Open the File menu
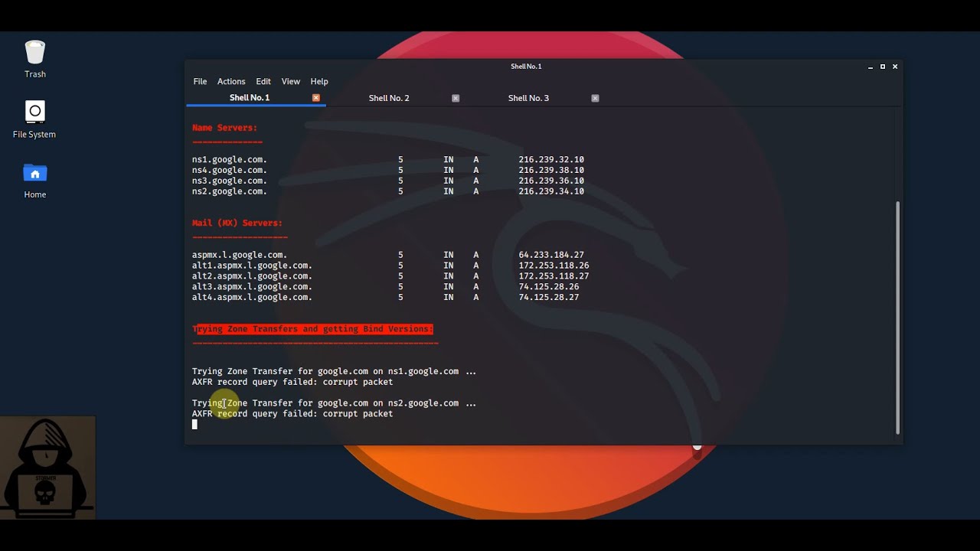Viewport: 980px width, 551px height. pyautogui.click(x=200, y=81)
